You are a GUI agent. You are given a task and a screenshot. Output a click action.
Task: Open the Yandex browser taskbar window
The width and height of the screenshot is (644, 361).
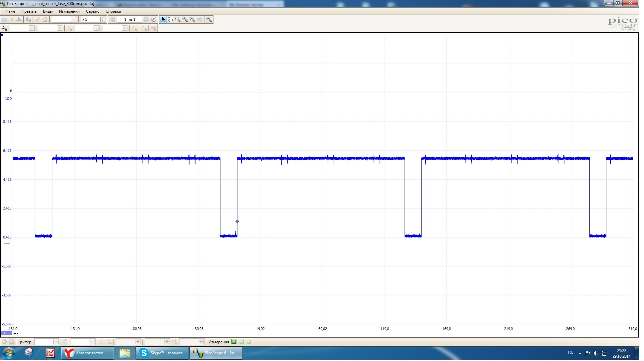tap(88, 353)
